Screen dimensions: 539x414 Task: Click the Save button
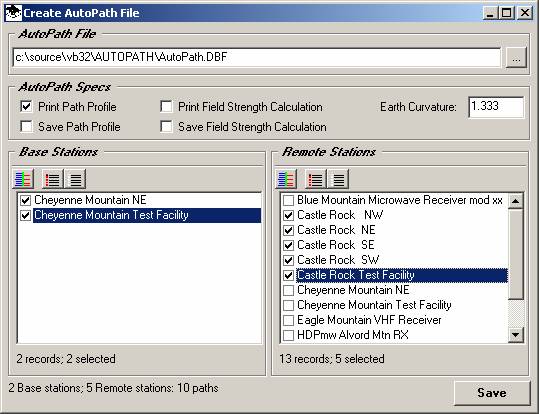(x=492, y=393)
